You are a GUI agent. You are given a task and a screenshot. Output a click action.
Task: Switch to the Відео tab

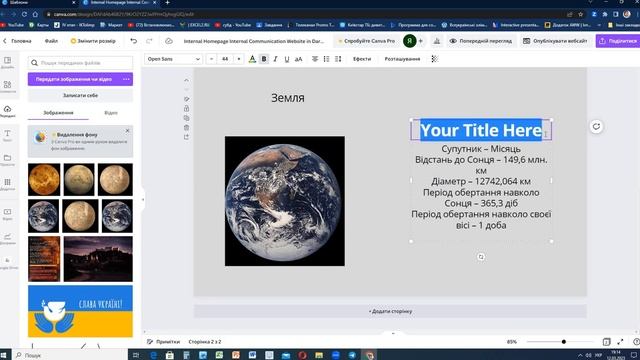click(x=111, y=113)
